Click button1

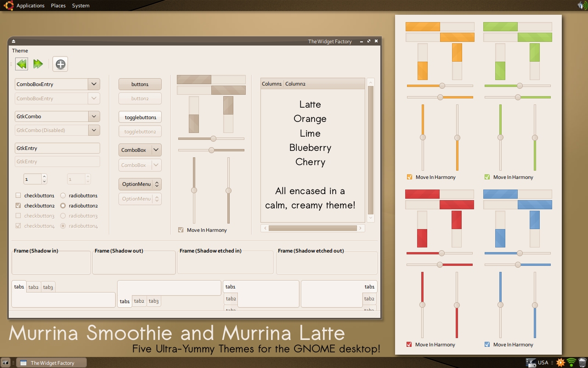coord(140,84)
